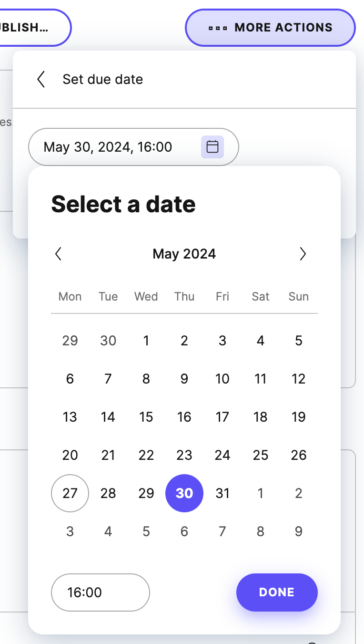Screen dimensions: 364x644
Task: Select Saturday May 25
Action: (x=261, y=455)
